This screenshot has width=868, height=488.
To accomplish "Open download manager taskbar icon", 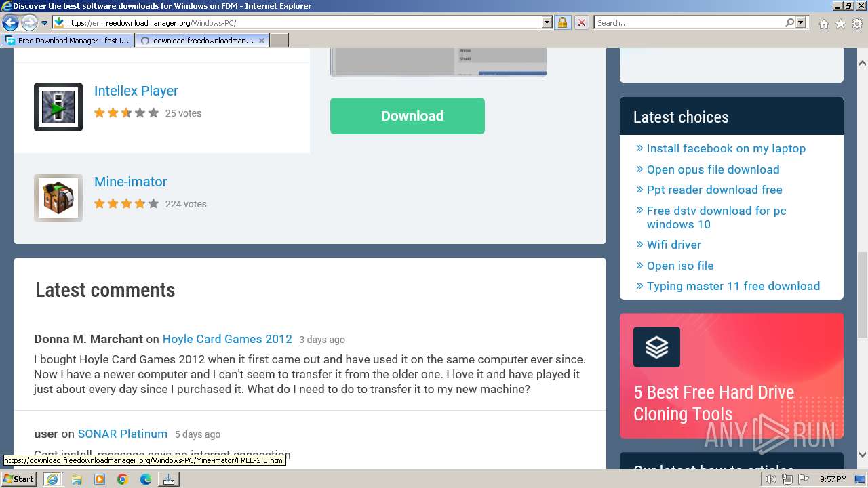I will point(169,479).
